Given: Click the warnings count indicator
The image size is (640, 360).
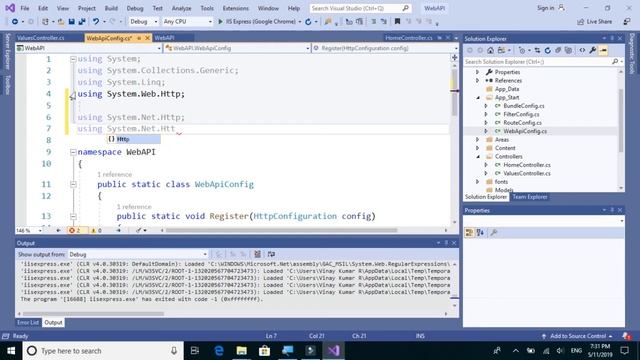Looking at the screenshot, I should [96, 231].
